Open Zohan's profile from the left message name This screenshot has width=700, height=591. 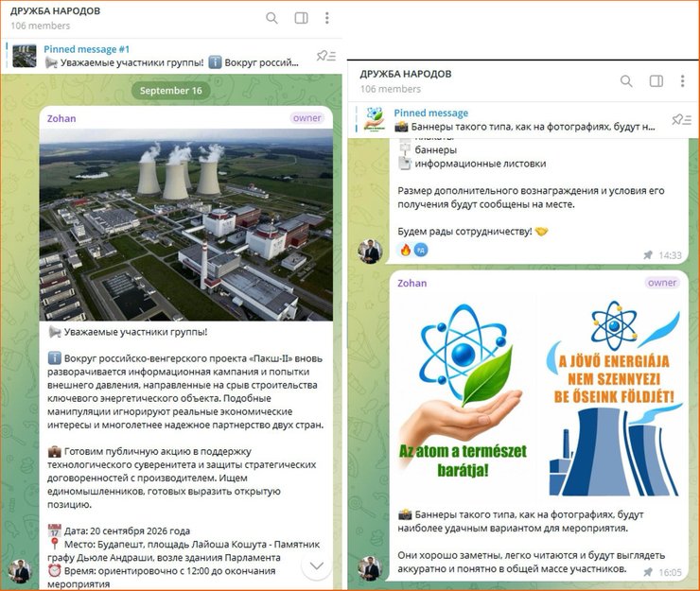coord(61,118)
